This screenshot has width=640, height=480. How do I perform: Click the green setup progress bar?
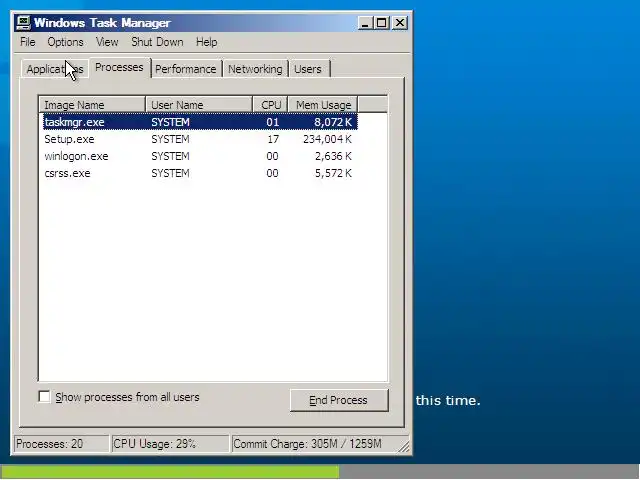tap(169, 472)
